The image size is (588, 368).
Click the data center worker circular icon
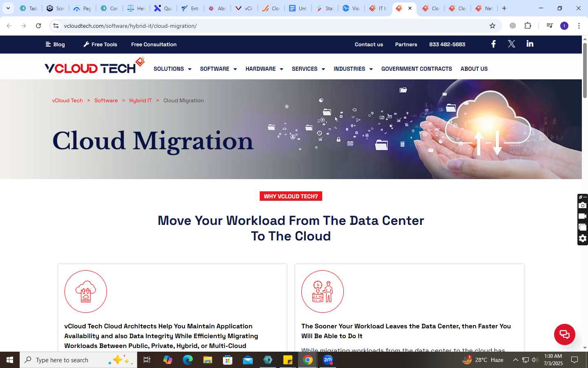(x=323, y=292)
